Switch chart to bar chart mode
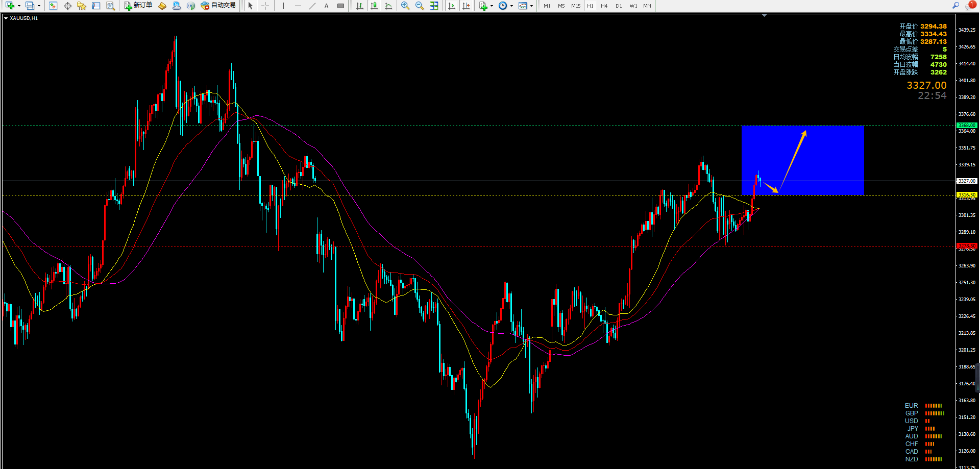The width and height of the screenshot is (980, 469). (360, 6)
